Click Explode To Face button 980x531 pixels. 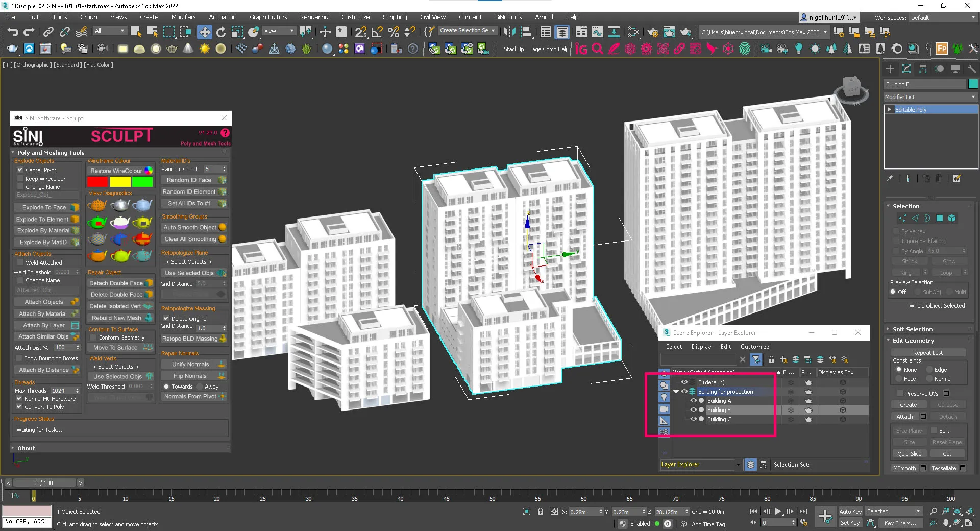[x=46, y=207]
